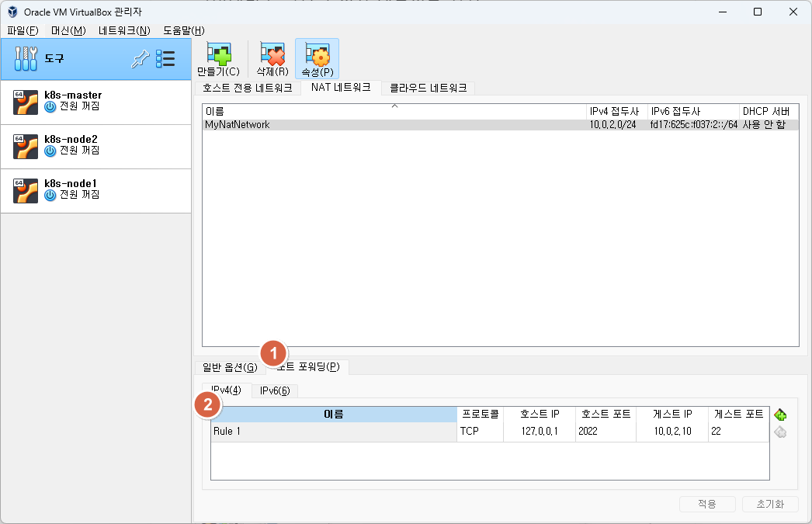Open the Tools list menu icon
The width and height of the screenshot is (812, 524).
165,58
